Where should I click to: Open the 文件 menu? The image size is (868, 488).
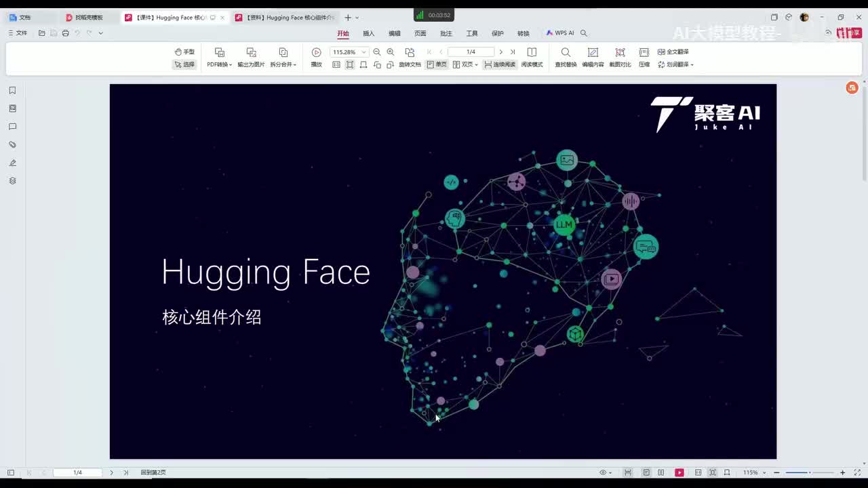pos(18,33)
